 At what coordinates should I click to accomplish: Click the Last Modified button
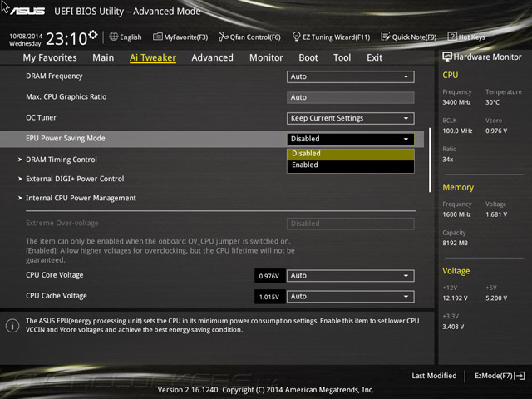point(434,376)
